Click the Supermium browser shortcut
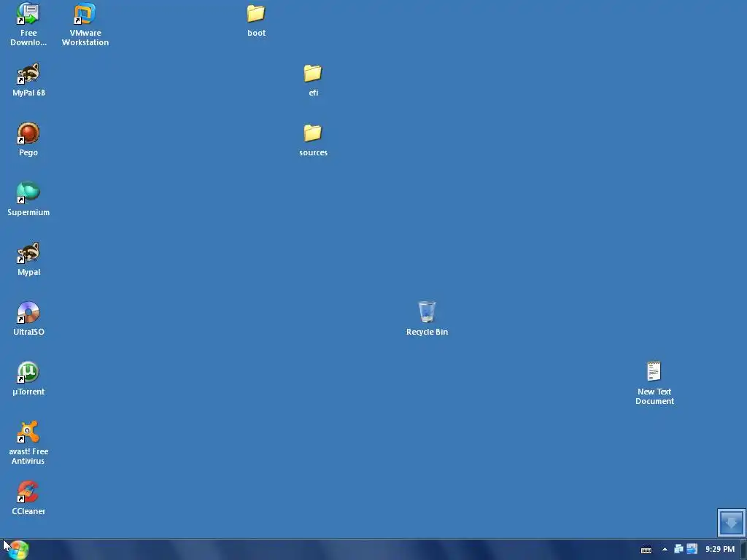Viewport: 747px width, 560px height. coord(28,199)
